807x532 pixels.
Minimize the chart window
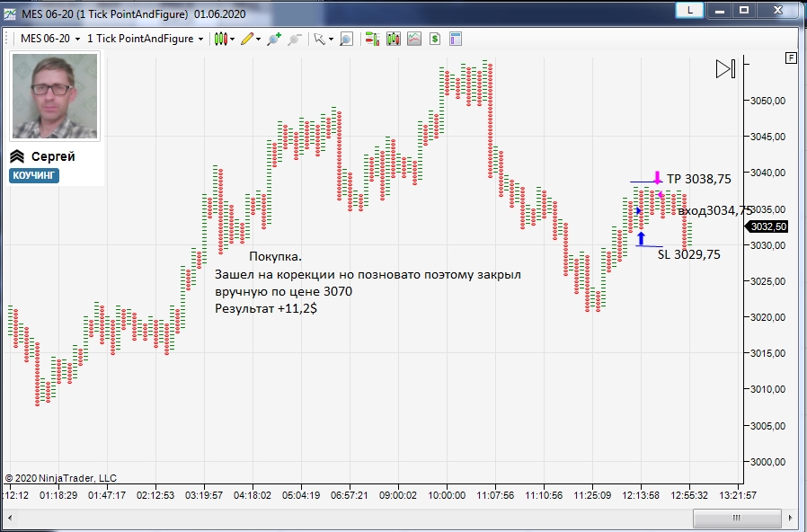click(720, 10)
